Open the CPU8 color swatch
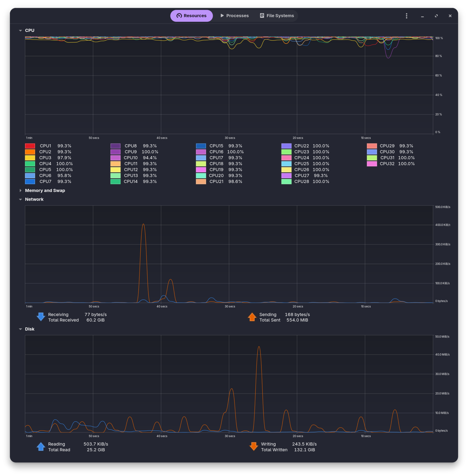Screen dimensions: 468x476 116,146
